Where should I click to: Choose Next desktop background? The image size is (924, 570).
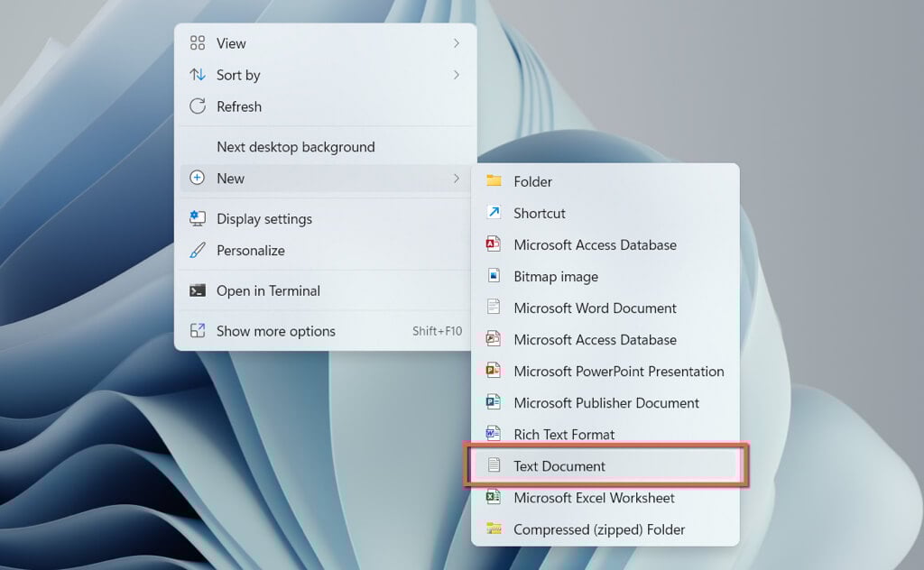coord(325,147)
